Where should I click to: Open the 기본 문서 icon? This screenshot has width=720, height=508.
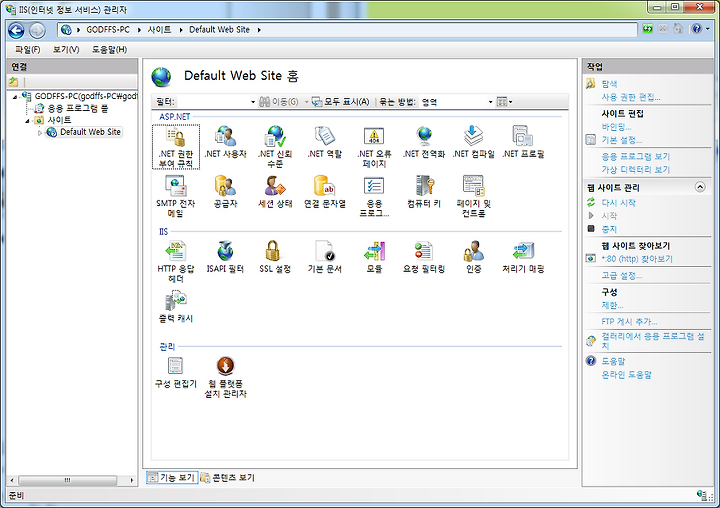click(x=325, y=257)
